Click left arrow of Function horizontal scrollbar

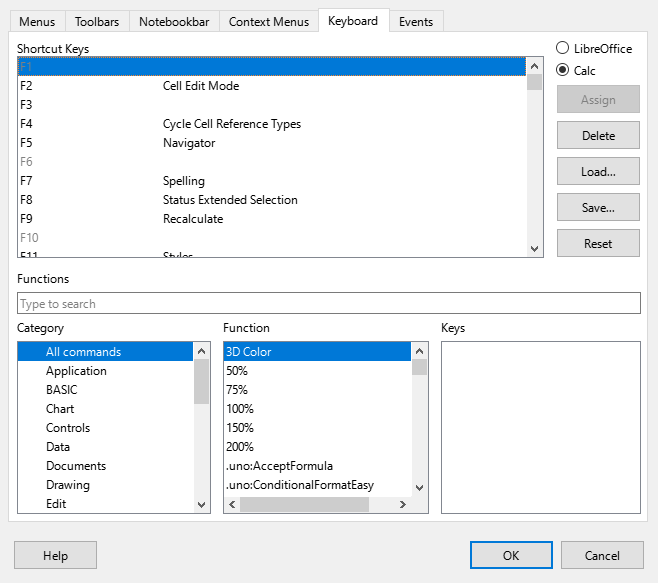point(232,505)
